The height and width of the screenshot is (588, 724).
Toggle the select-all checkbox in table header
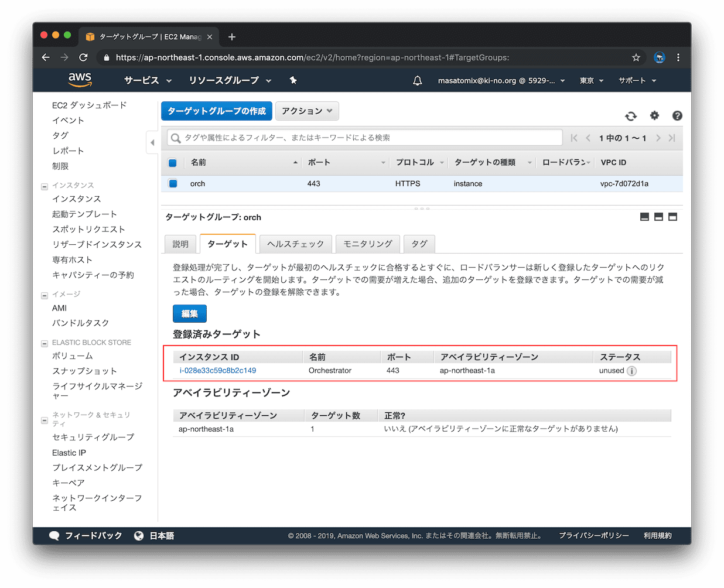click(x=173, y=163)
